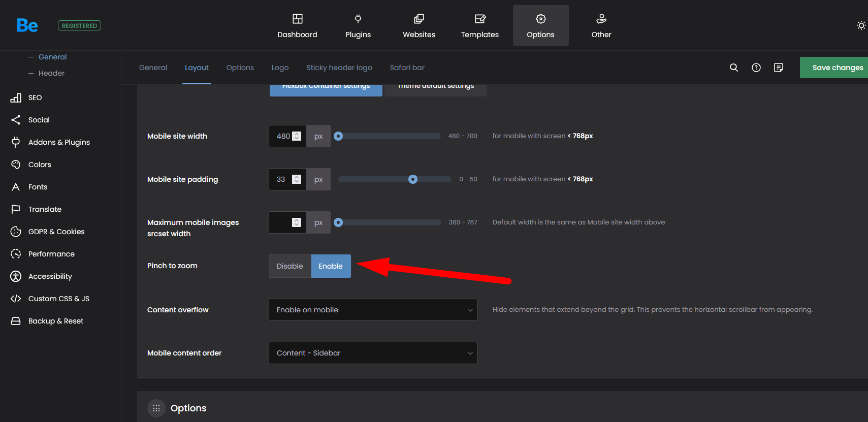Viewport: 868px width, 422px height.
Task: Click the GDPR & Cookies cookie icon
Action: (16, 232)
